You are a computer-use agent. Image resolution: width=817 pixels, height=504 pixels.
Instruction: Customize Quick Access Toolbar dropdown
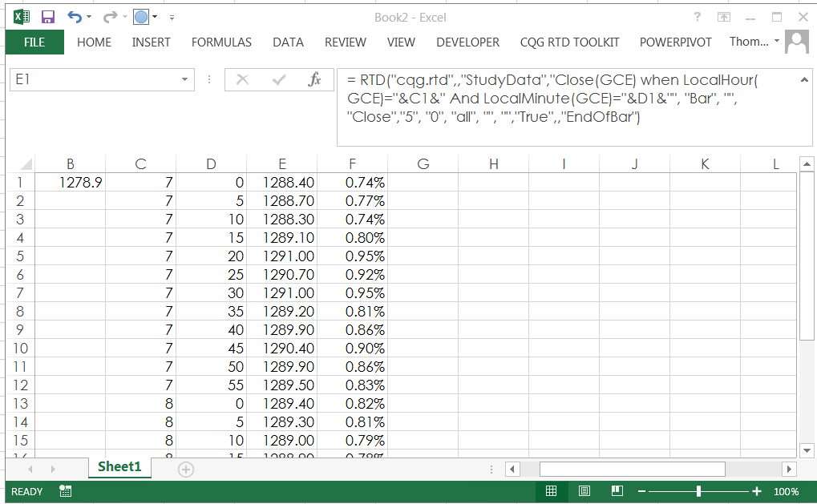coord(172,17)
